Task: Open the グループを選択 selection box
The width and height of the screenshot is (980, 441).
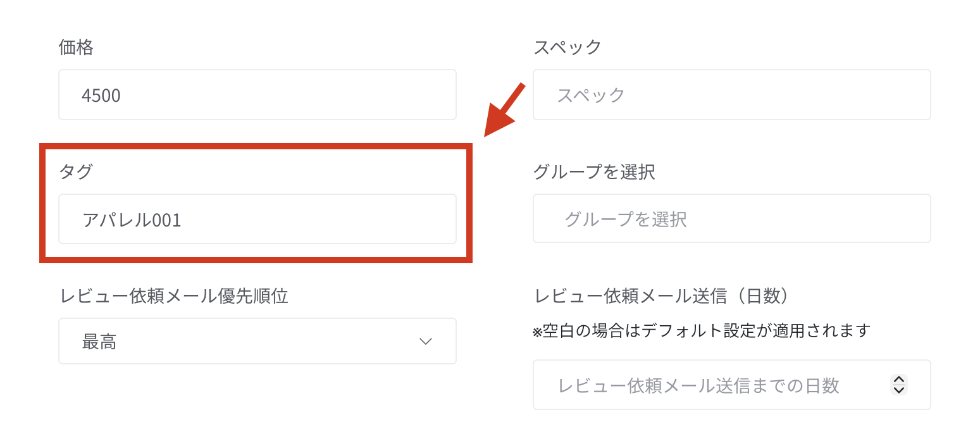Action: (x=731, y=219)
